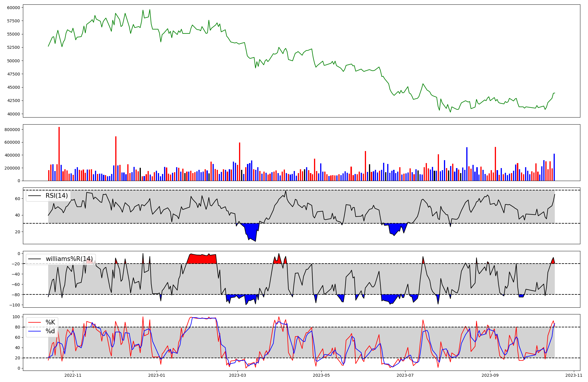The height and width of the screenshot is (382, 588).
Task: Click the -100 tick on Williams %R axis
Action: click(15, 305)
